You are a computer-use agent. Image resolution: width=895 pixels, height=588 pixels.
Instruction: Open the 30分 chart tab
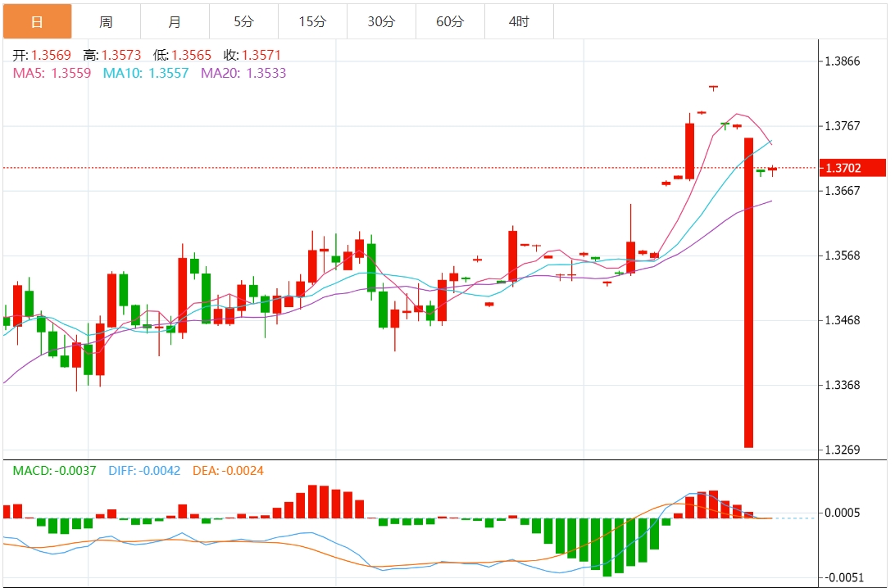click(381, 21)
